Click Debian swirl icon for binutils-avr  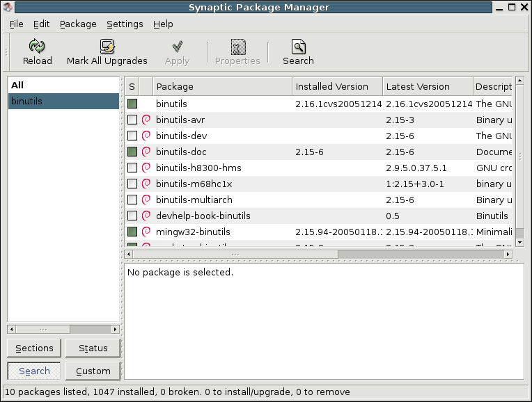point(146,120)
